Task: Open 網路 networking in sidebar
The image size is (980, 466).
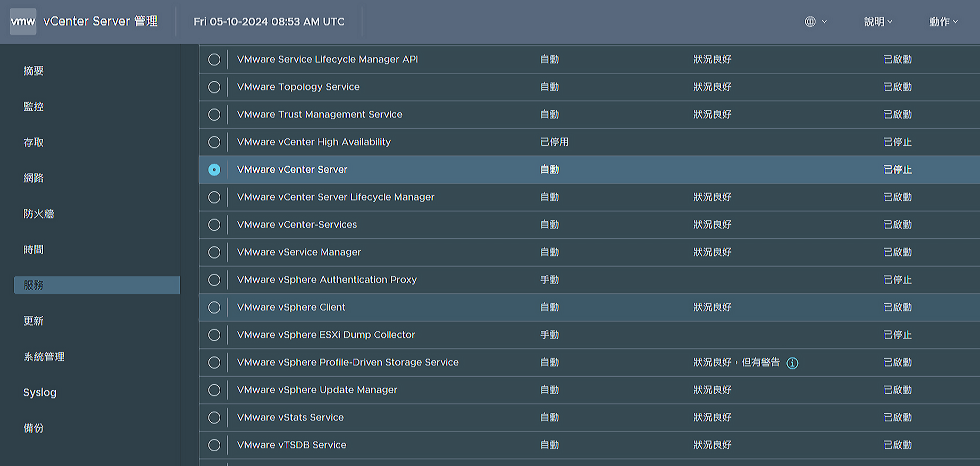Action: point(33,178)
